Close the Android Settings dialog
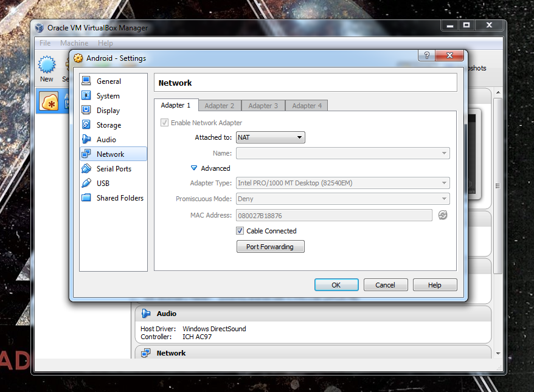 pyautogui.click(x=449, y=55)
